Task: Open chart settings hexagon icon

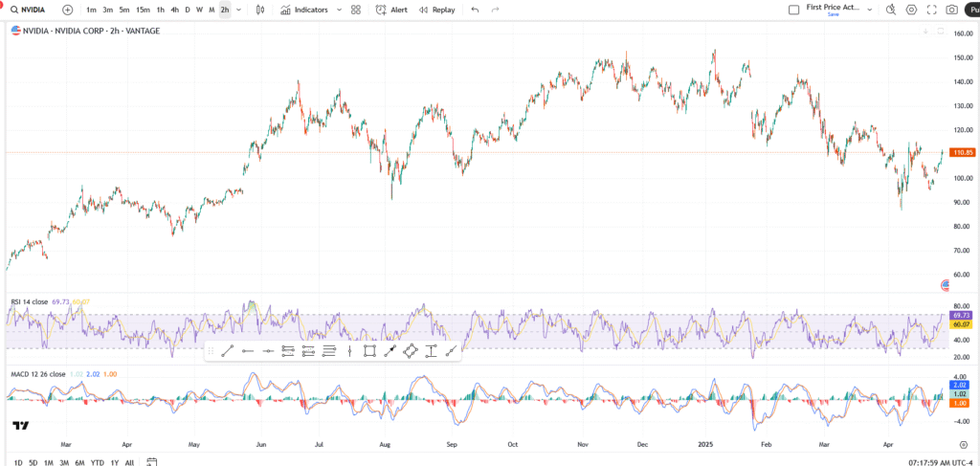Action: point(911,10)
